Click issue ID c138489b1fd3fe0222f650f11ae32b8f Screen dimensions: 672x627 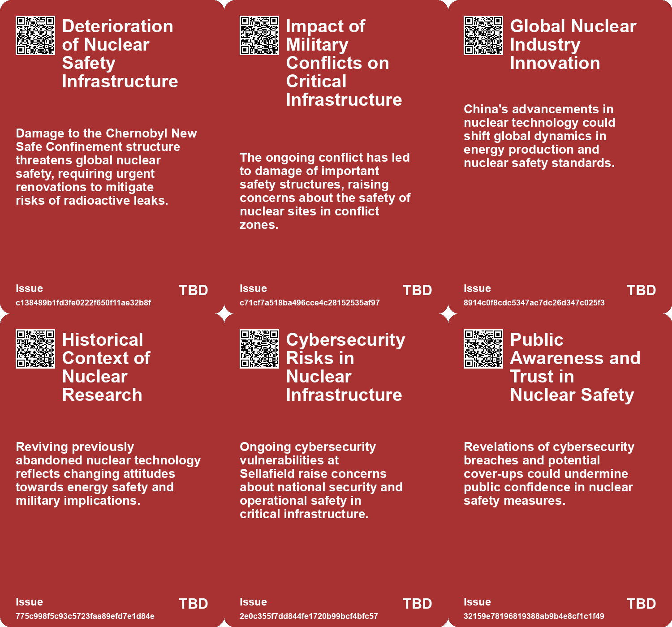[x=83, y=303]
